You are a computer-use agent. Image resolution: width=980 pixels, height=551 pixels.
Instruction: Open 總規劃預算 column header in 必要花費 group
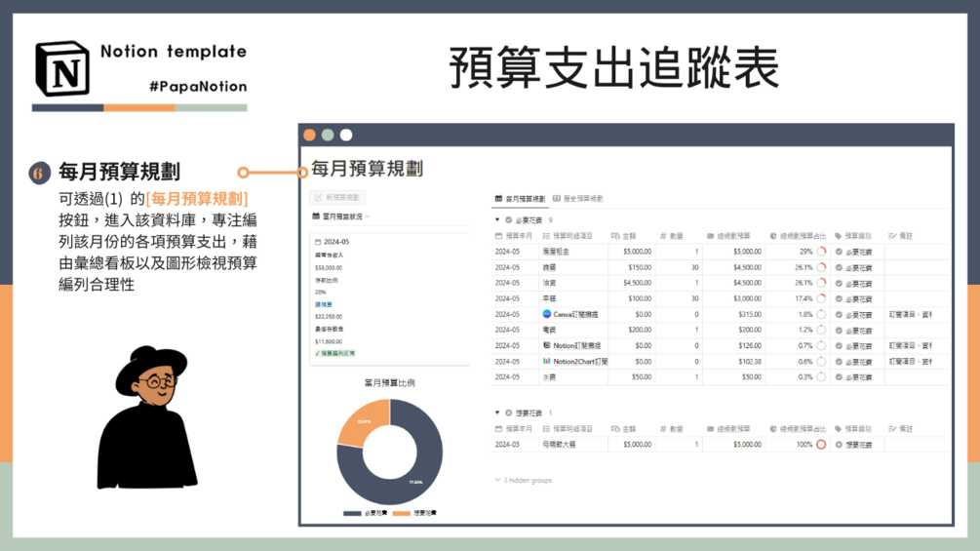728,236
